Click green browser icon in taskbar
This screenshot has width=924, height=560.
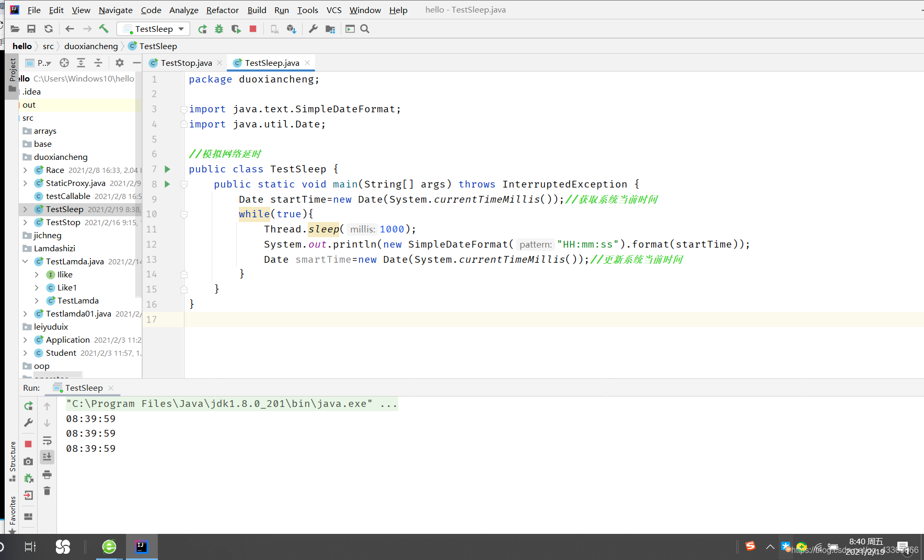pyautogui.click(x=109, y=547)
